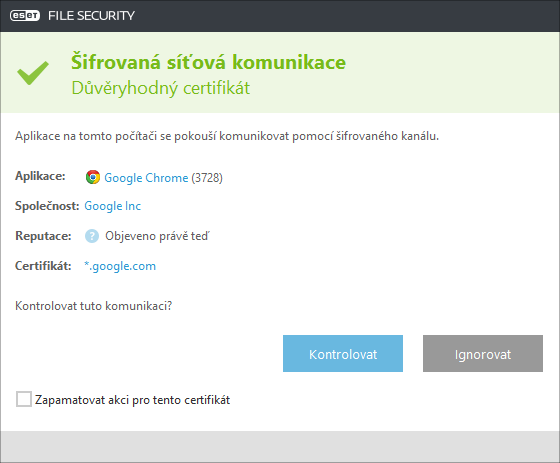The width and height of the screenshot is (560, 463).
Task: Open the Google Chrome application link
Action: (x=146, y=178)
